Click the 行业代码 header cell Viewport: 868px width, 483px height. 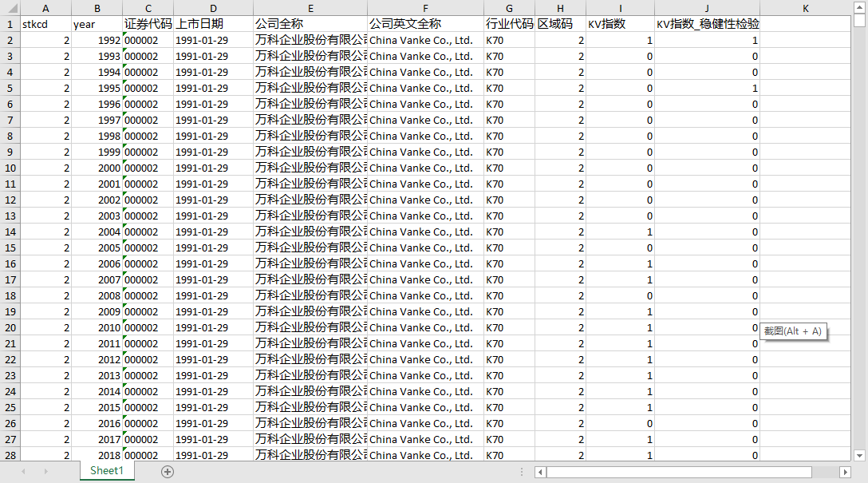click(509, 24)
